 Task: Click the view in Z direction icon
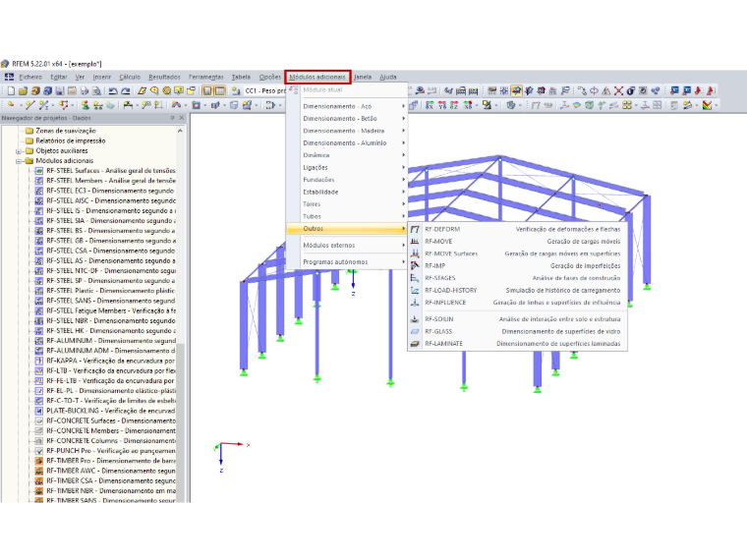tap(454, 105)
